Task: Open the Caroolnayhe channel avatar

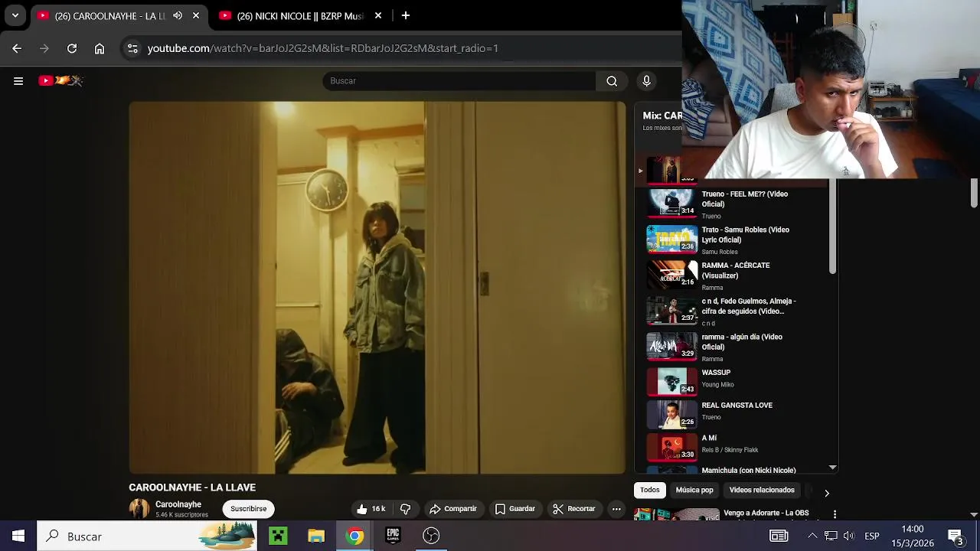Action: pos(139,509)
